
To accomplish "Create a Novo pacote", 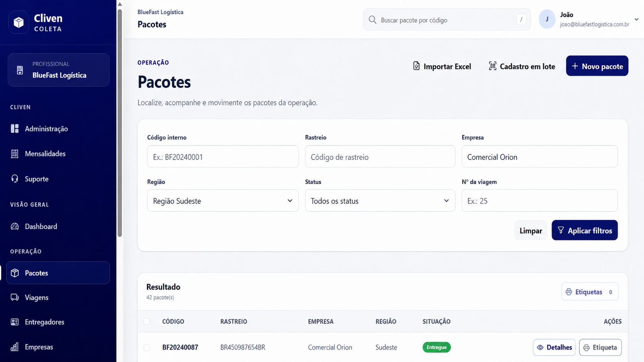I will coord(597,66).
